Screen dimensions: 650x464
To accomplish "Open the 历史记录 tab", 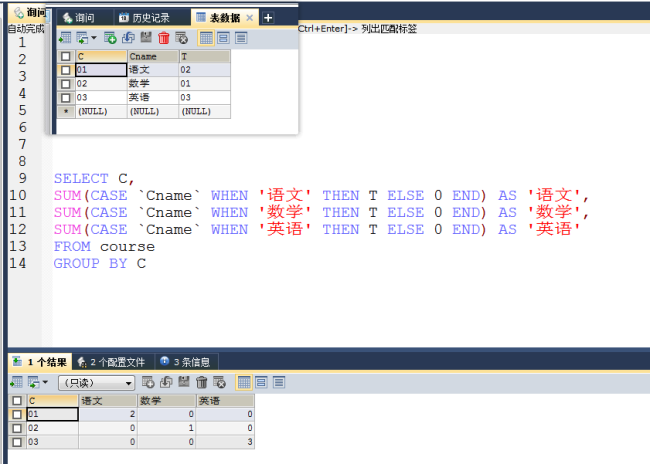I will pyautogui.click(x=145, y=18).
